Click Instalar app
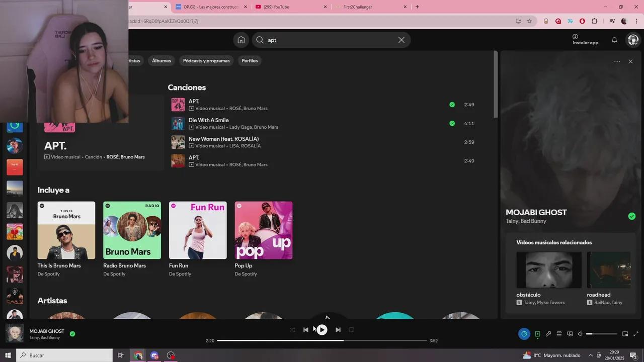Screen dimensions: 644x362 point(585,40)
